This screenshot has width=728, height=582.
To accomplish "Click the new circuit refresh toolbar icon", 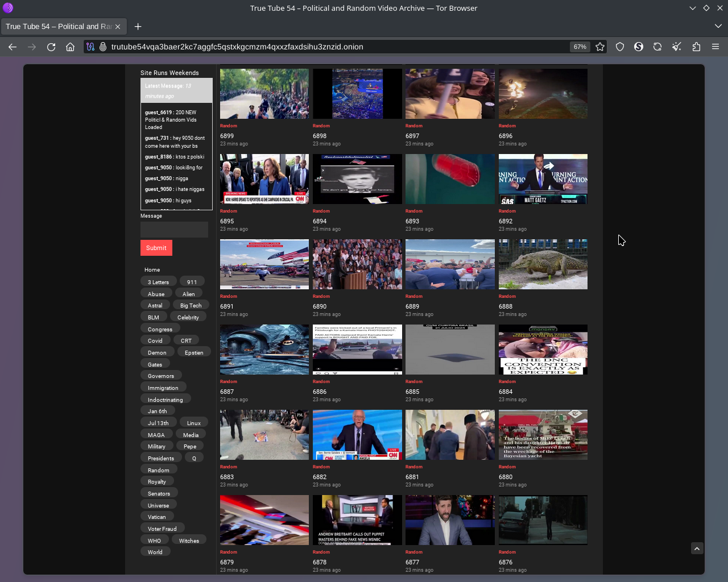I will (657, 47).
